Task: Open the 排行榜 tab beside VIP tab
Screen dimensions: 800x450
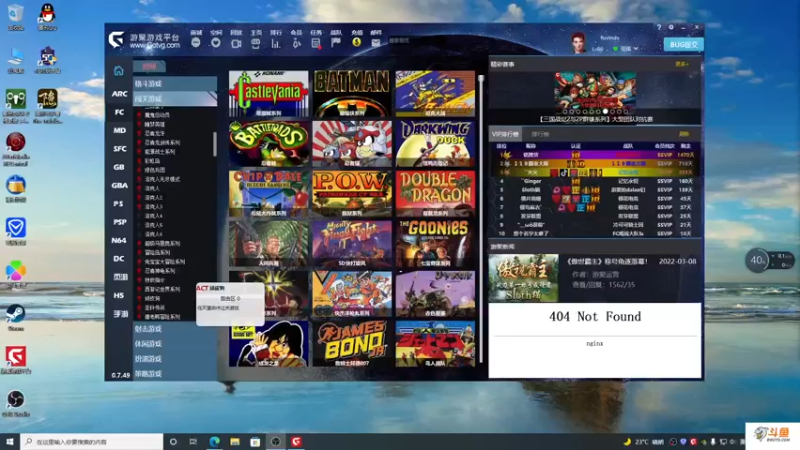Action: [540, 134]
